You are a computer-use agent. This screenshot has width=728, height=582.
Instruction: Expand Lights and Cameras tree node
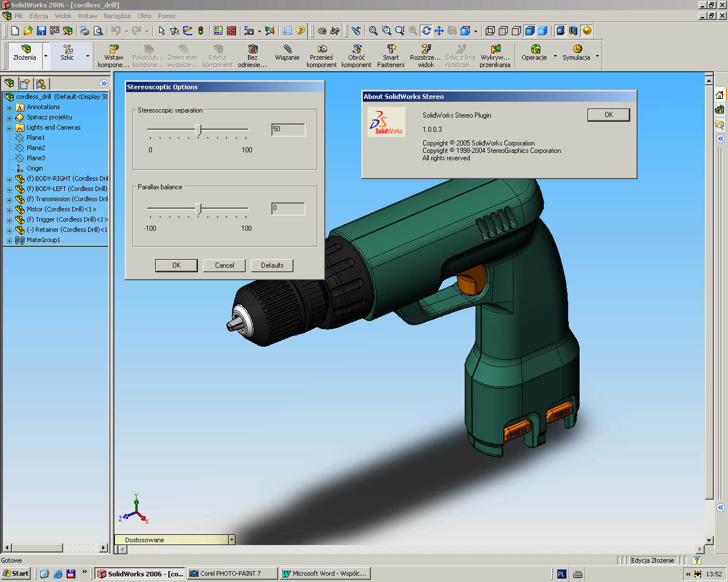click(x=9, y=128)
